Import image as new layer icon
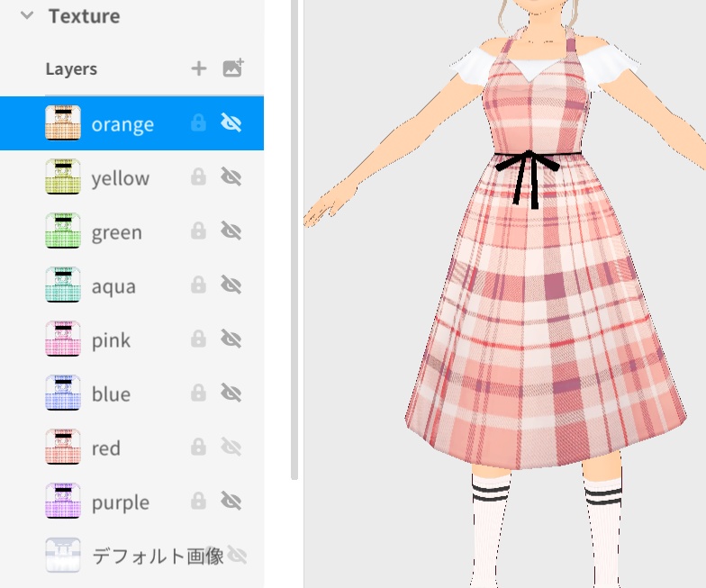The width and height of the screenshot is (706, 588). pos(233,68)
